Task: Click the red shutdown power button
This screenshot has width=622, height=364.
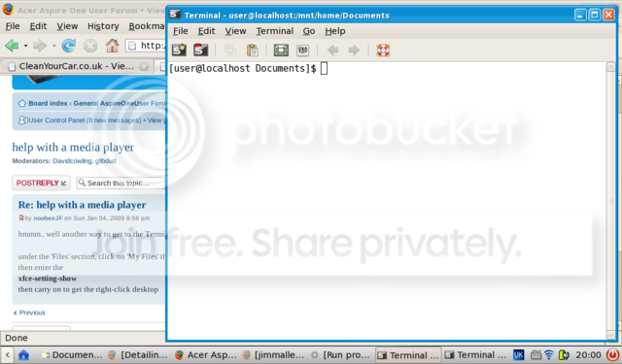Action: point(612,354)
